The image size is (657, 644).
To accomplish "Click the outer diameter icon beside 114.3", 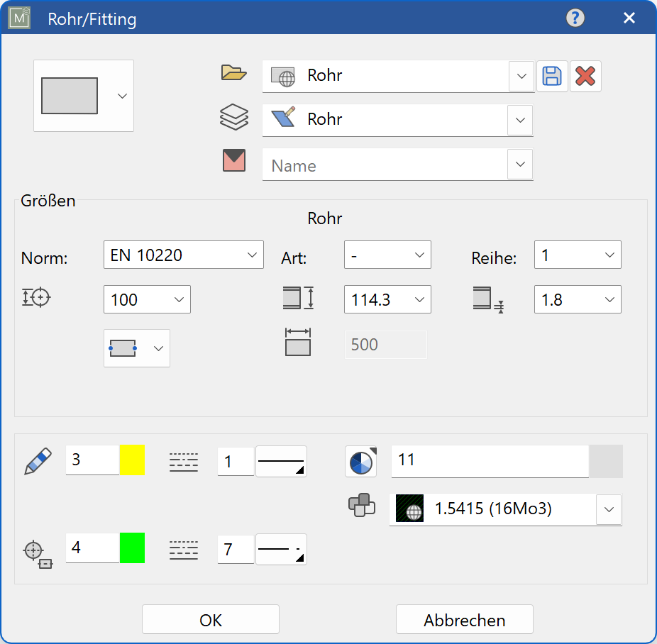I will 297,299.
